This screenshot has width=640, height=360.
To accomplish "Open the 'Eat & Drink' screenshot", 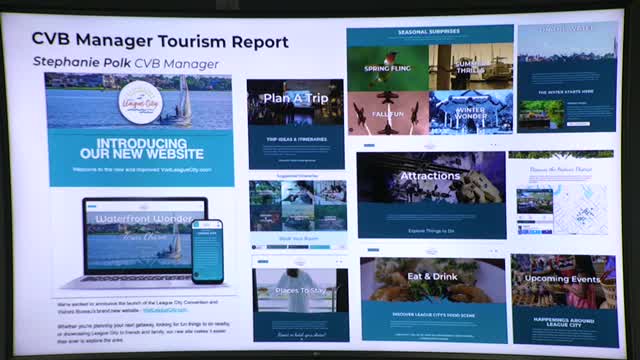I will [x=433, y=300].
